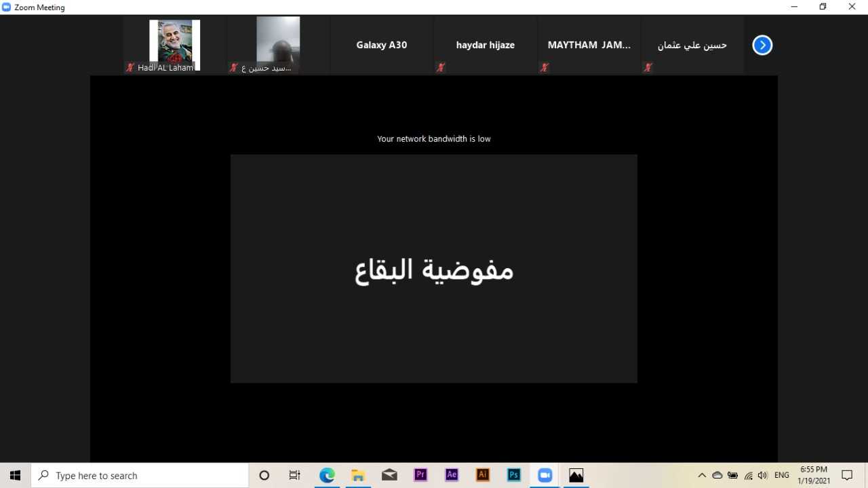The width and height of the screenshot is (868, 488).
Task: Select the MAYTHAM JAM... participant tile
Action: click(589, 45)
